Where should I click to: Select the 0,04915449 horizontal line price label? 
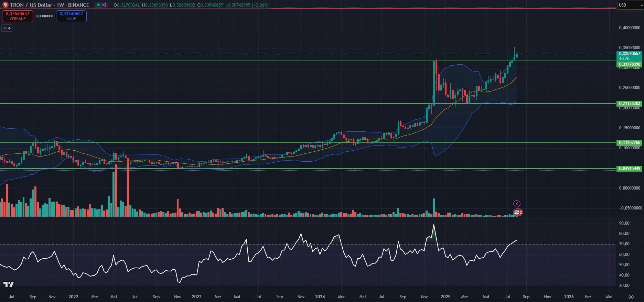pos(630,169)
